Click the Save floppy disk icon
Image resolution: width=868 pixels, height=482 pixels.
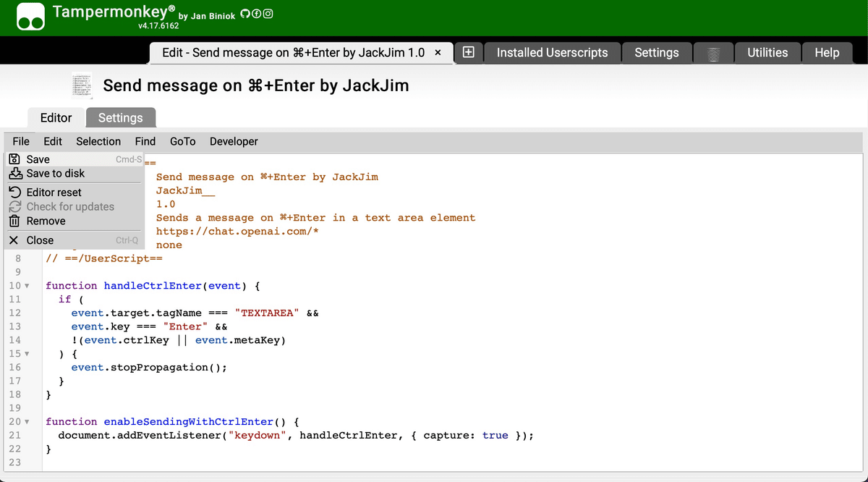pos(14,159)
